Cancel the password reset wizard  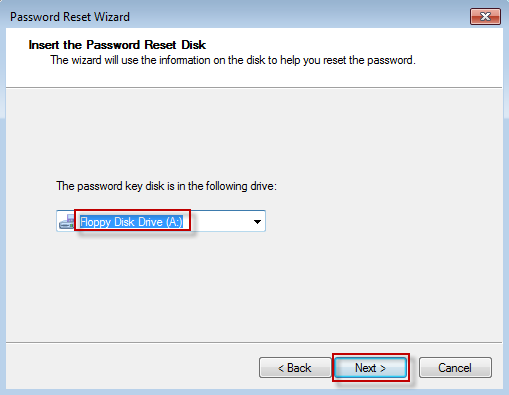455,368
